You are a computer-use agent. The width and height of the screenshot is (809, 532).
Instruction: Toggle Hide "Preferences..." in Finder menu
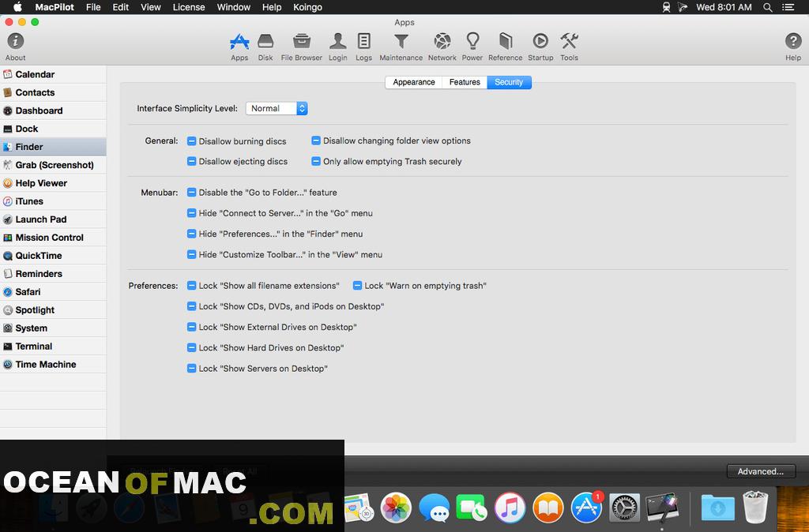[x=191, y=234]
